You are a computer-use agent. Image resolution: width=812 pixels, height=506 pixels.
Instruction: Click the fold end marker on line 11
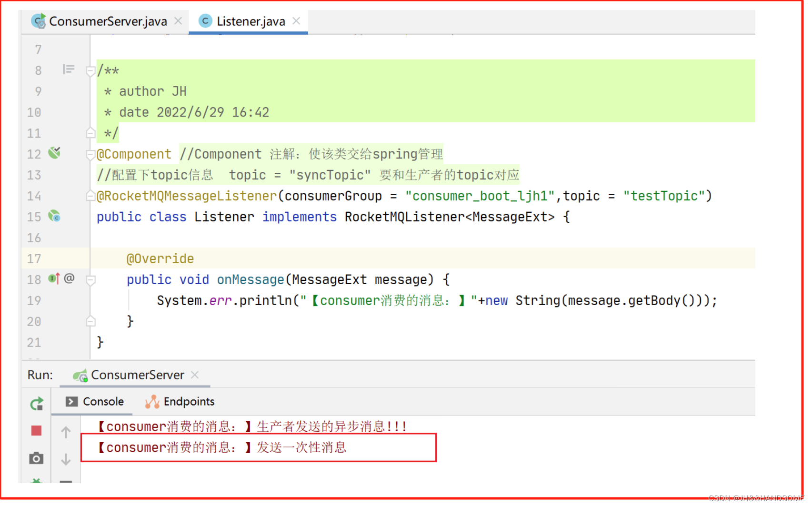[x=90, y=133]
